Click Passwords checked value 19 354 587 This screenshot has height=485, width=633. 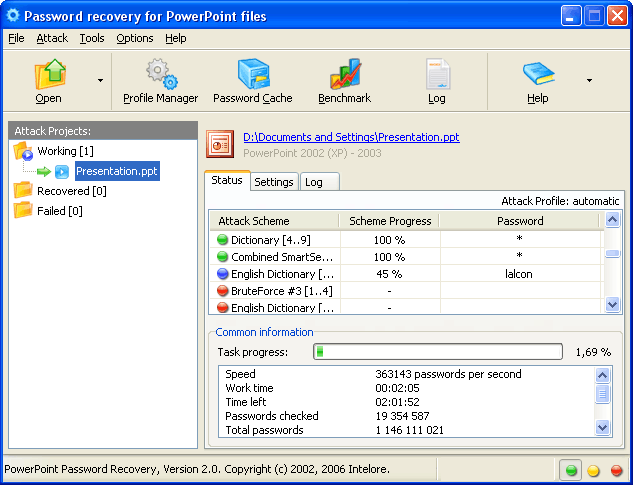(x=402, y=416)
